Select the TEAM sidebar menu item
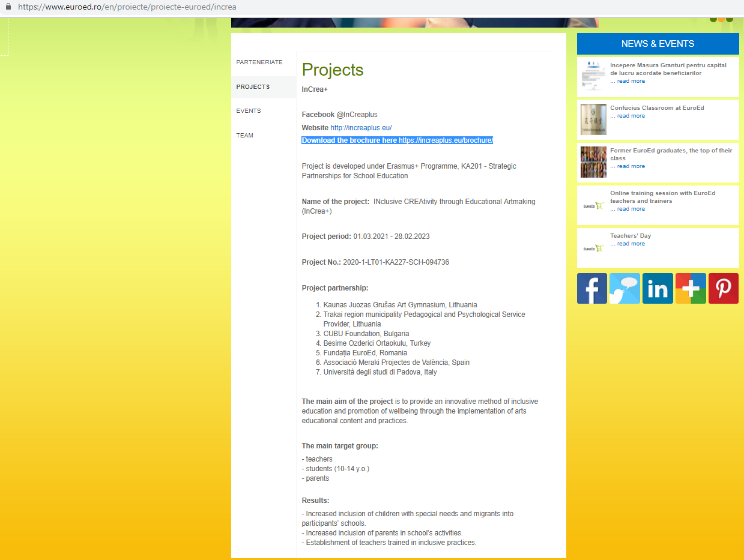This screenshot has width=744, height=560. point(245,136)
